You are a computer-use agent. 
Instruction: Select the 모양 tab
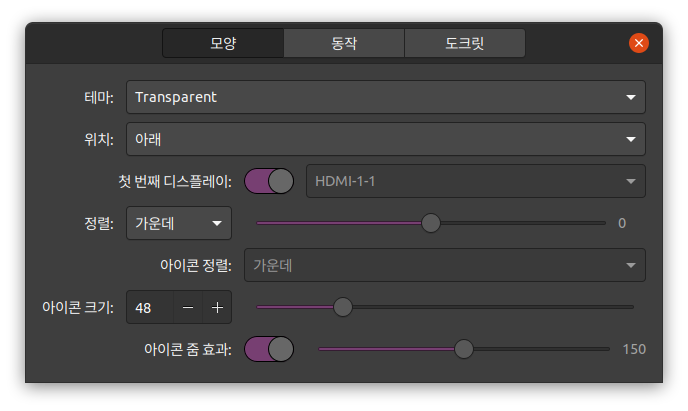pyautogui.click(x=223, y=43)
